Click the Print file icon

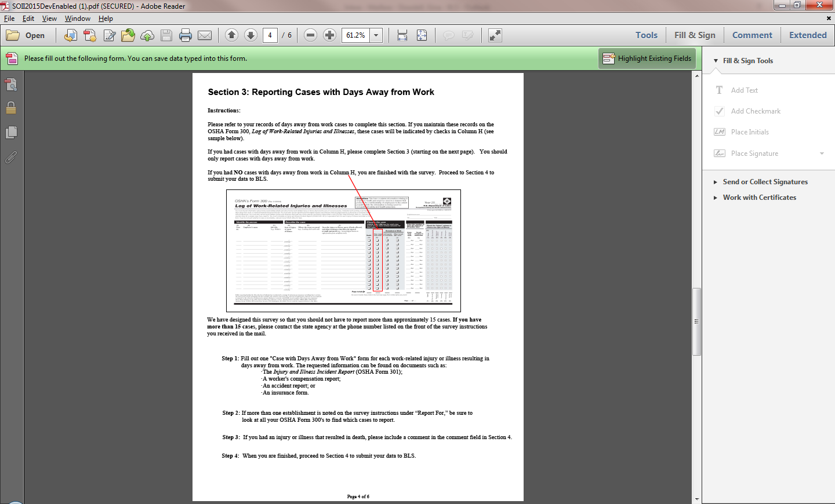[186, 35]
